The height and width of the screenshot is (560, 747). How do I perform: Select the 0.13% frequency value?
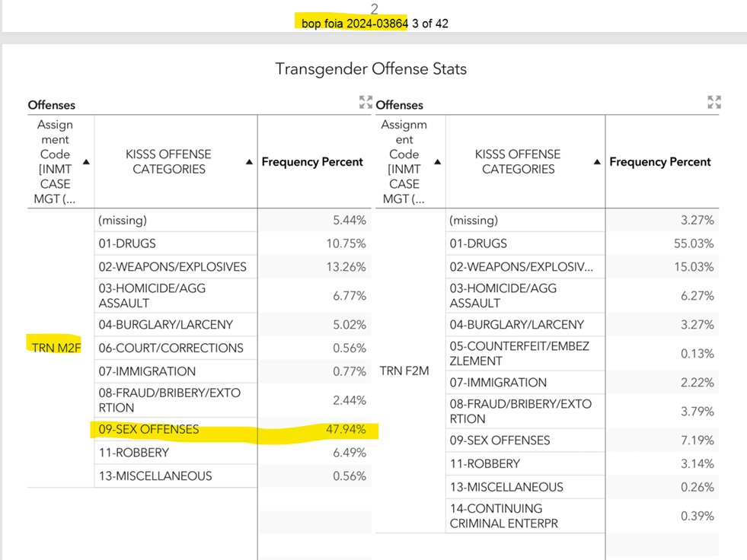click(697, 354)
